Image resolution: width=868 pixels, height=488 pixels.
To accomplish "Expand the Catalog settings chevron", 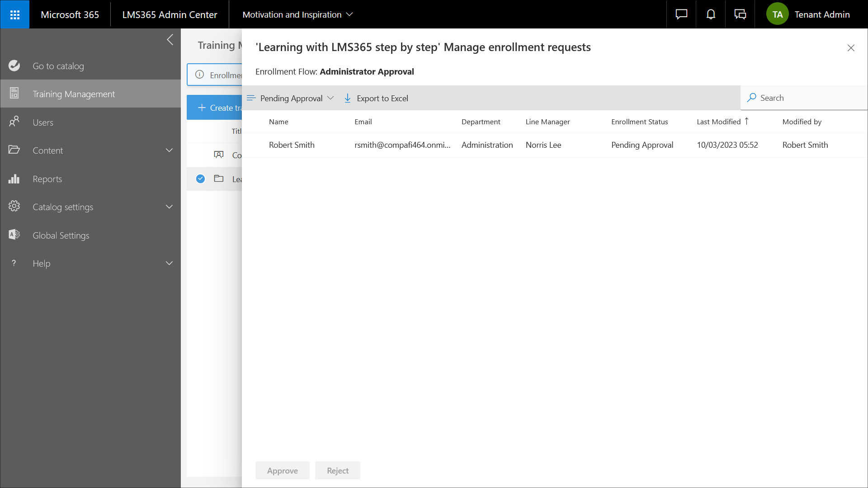I will (x=169, y=207).
